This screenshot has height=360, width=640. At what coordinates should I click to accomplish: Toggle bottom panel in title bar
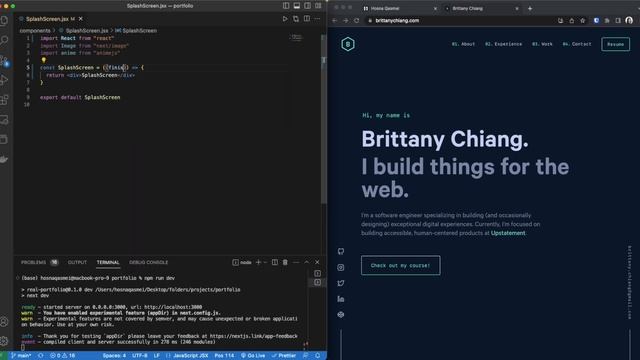[297, 6]
